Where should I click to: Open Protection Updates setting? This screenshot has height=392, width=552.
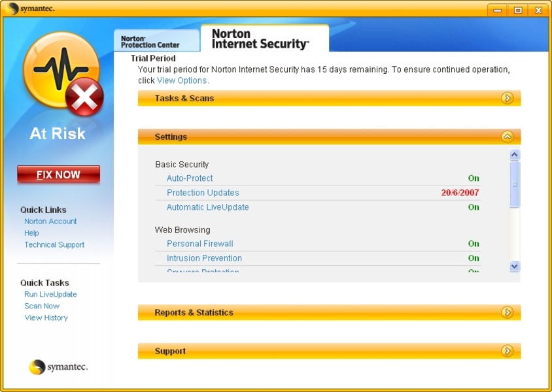(x=203, y=193)
